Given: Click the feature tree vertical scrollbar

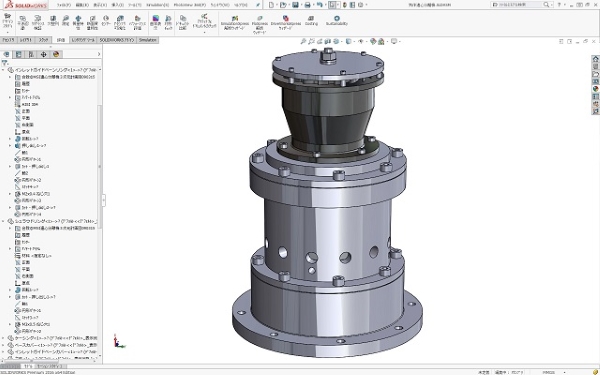Looking at the screenshot, I should pyautogui.click(x=100, y=167).
